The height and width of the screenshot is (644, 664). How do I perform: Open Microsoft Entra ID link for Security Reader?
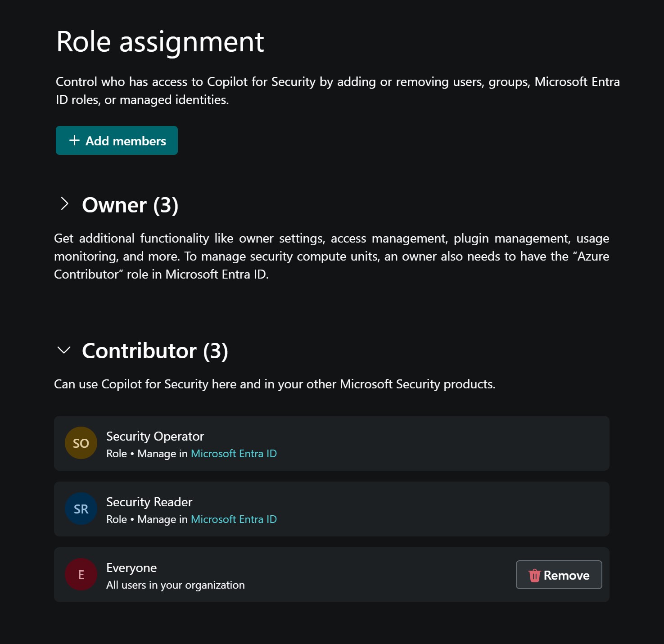[x=234, y=519]
